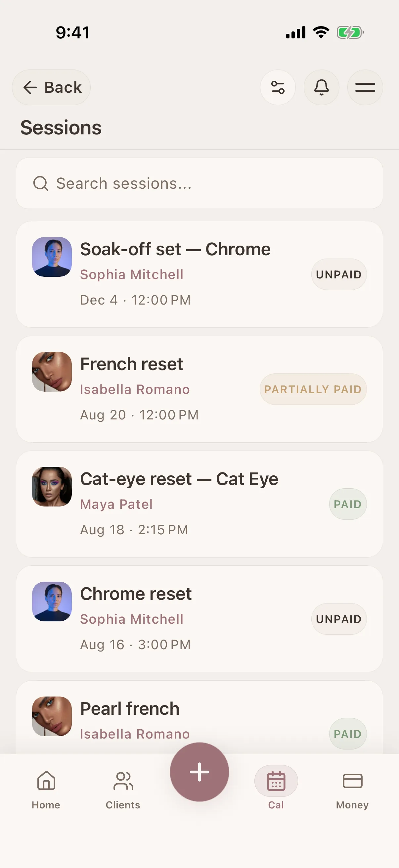Open notifications bell
Viewport: 399px width, 868px height.
[321, 87]
